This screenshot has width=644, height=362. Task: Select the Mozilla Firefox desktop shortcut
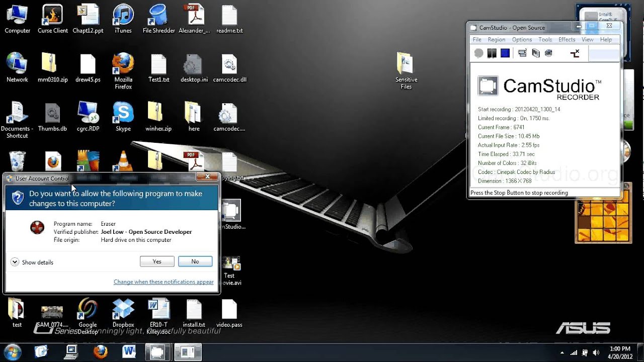click(123, 71)
